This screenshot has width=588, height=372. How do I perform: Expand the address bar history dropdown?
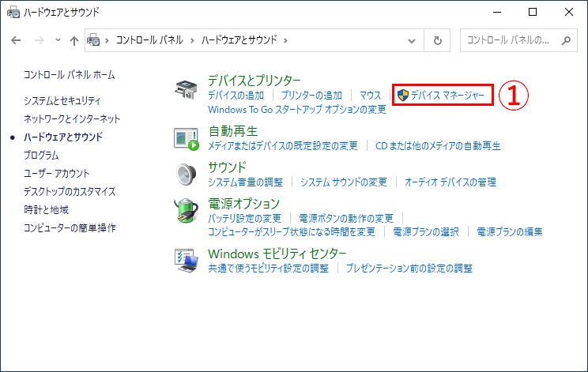pos(412,40)
